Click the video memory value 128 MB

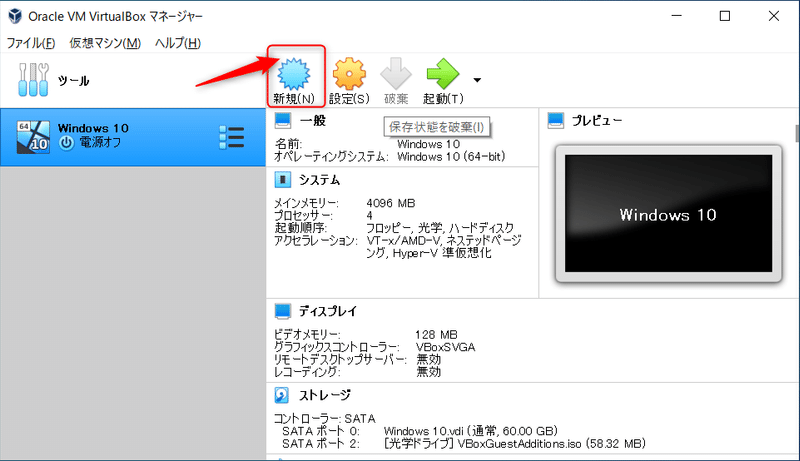tap(436, 335)
